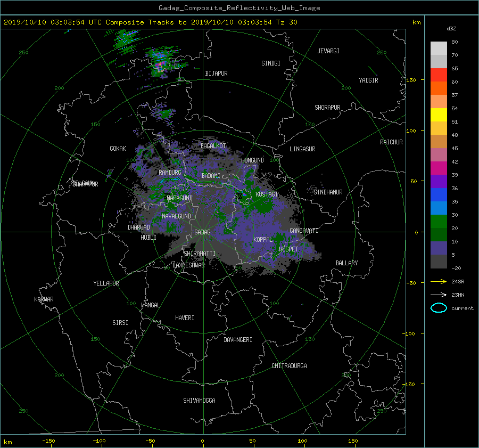
Task: Click the 'HUNGUND' city label
Action: (x=252, y=160)
